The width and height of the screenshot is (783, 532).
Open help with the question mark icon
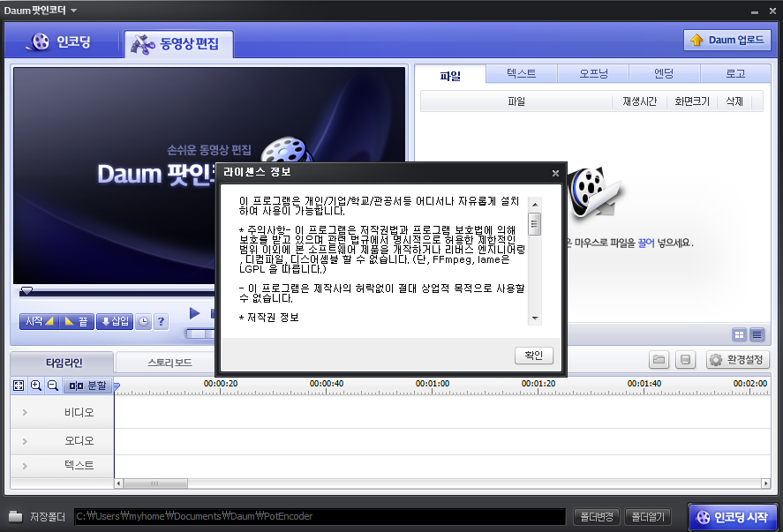161,322
